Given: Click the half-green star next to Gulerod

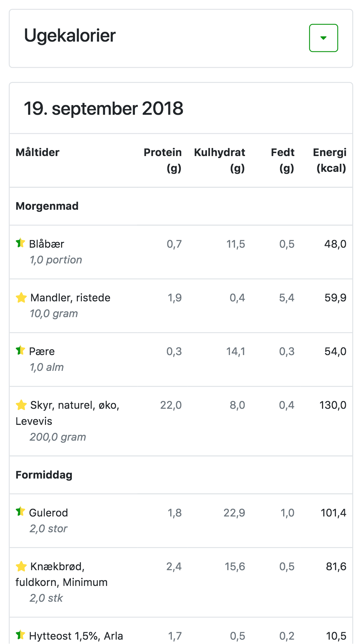Looking at the screenshot, I should [x=20, y=511].
